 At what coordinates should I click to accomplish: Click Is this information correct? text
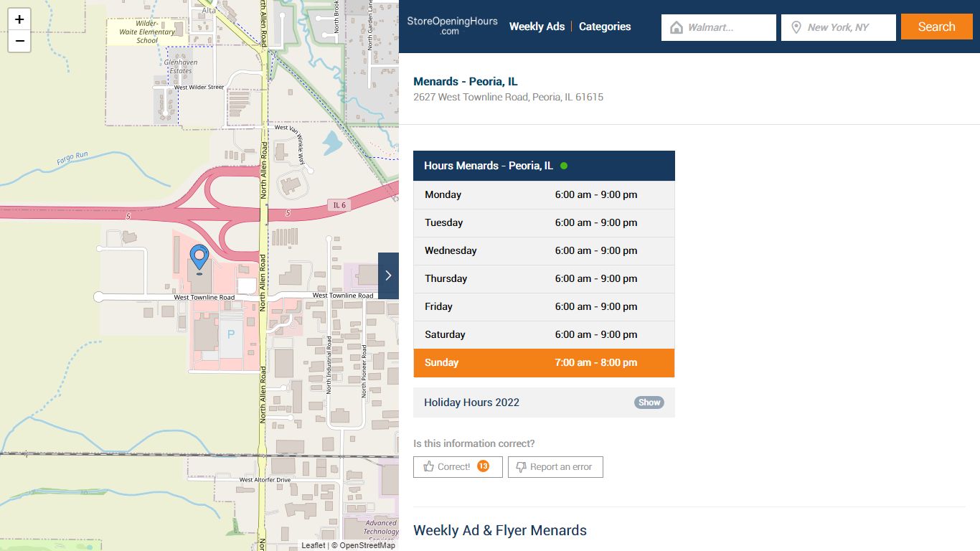coord(474,443)
